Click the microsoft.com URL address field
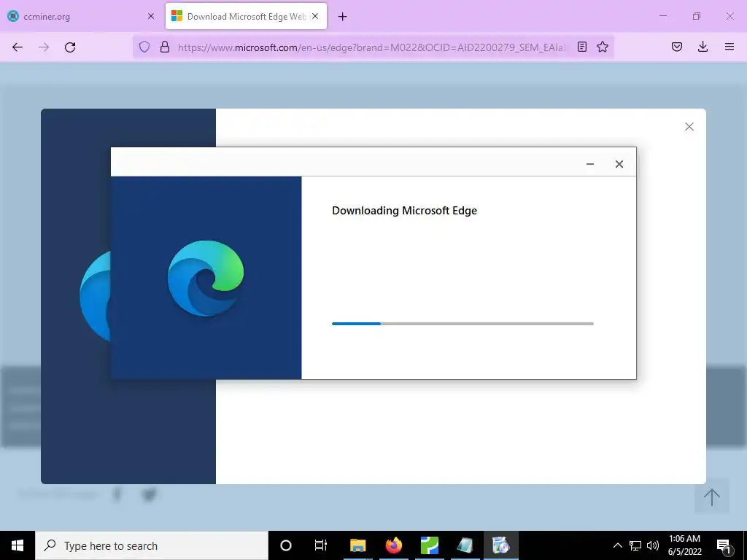This screenshot has height=560, width=747. pos(373,47)
